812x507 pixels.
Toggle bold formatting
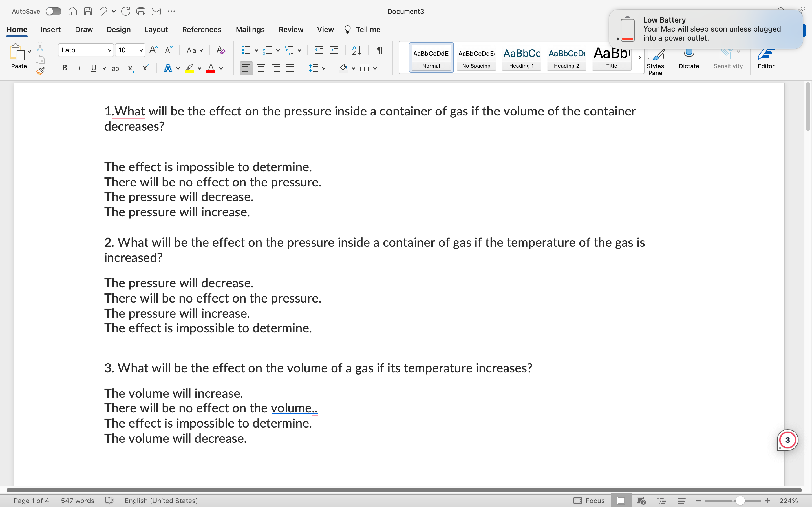tap(64, 68)
